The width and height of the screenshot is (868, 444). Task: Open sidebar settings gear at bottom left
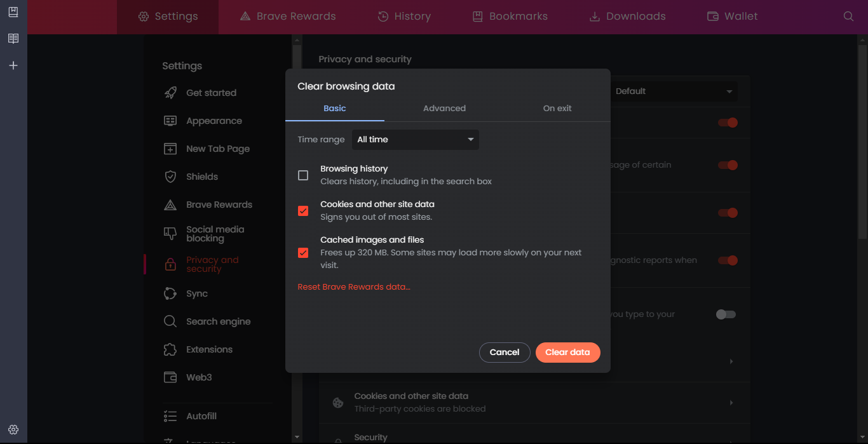coord(13,429)
